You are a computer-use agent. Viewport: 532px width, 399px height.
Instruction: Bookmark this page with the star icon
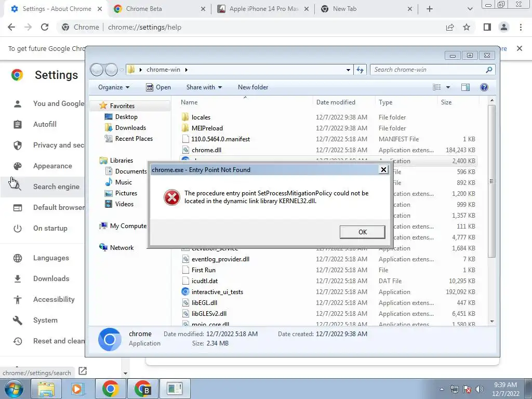tap(467, 27)
